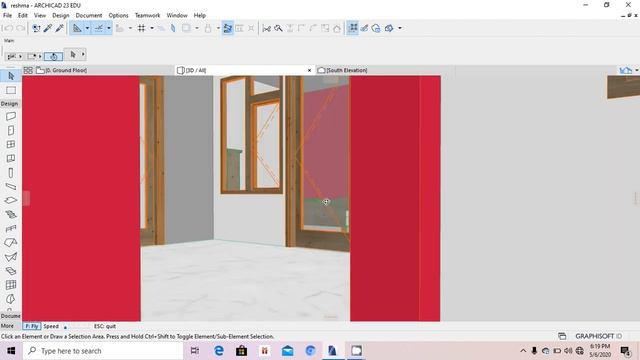Open the Help menu
This screenshot has width=640, height=360.
200,15
